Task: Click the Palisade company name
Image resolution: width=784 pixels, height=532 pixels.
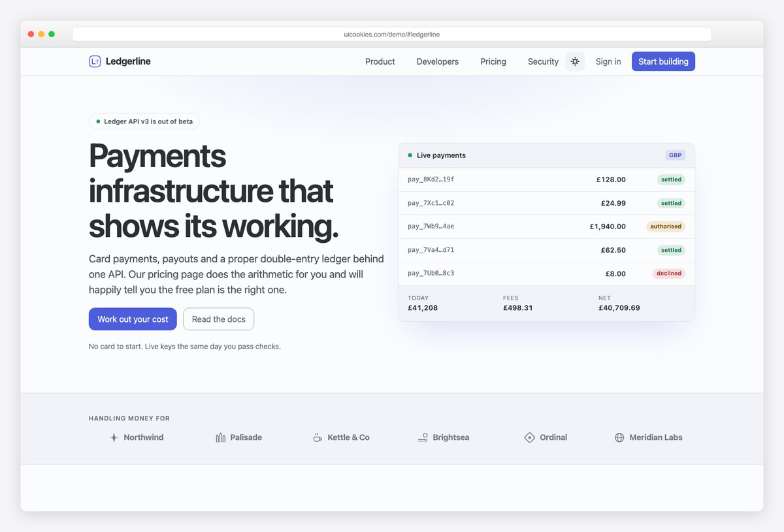Action: click(x=246, y=437)
